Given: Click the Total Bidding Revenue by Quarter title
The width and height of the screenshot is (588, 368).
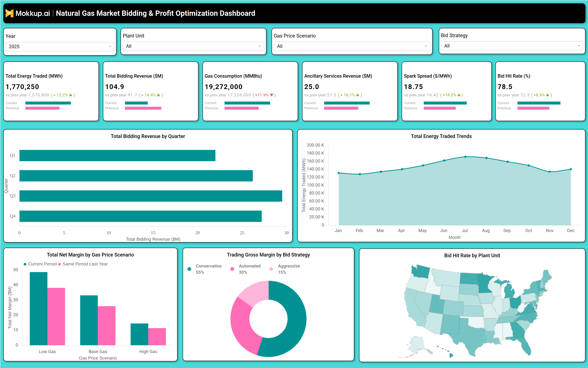Looking at the screenshot, I should click(x=148, y=136).
